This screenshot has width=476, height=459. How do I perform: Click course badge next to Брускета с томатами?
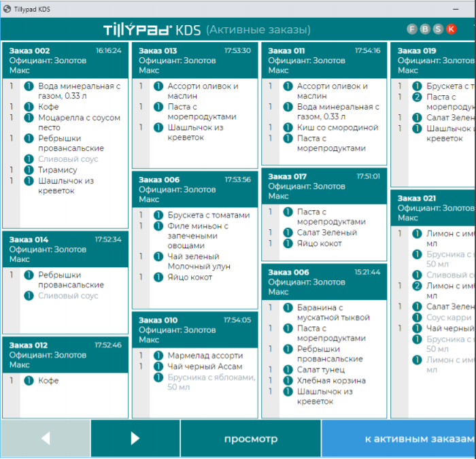pos(158,215)
